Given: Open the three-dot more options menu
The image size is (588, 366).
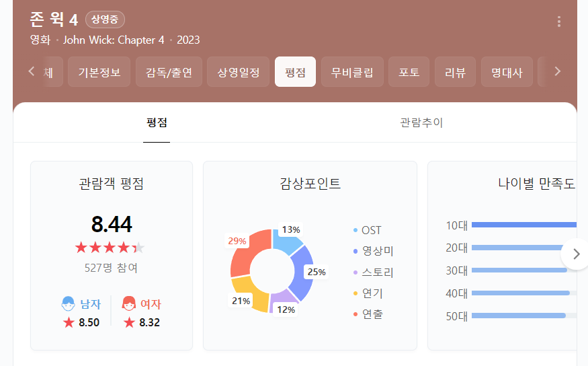Looking at the screenshot, I should pos(558,22).
